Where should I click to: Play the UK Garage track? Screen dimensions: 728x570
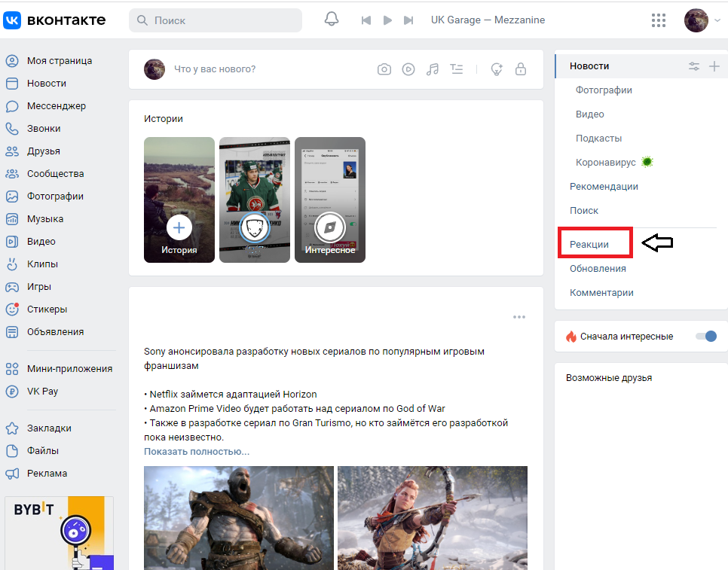(x=387, y=20)
